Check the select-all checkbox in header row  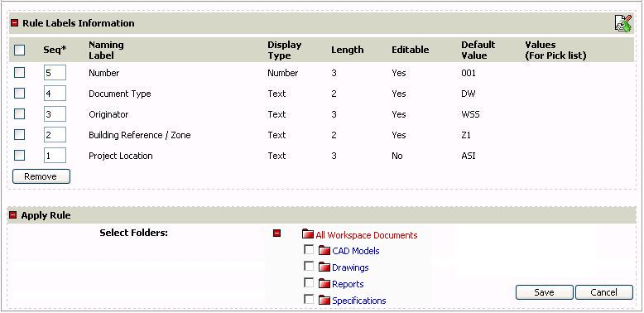[x=19, y=51]
